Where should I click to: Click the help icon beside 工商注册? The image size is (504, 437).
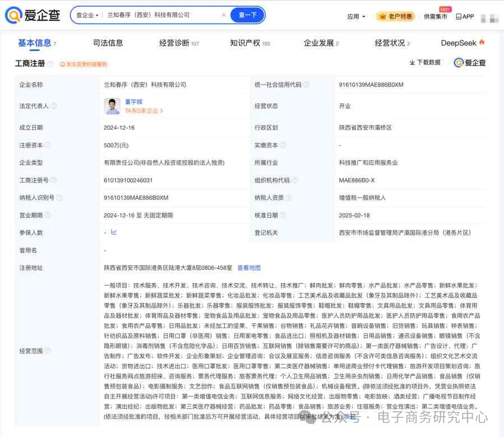(50, 63)
